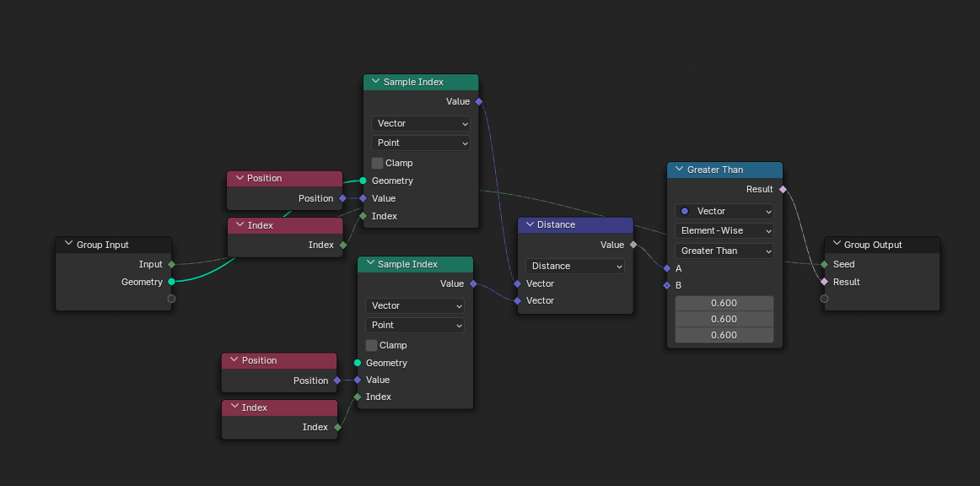This screenshot has height=486, width=980.
Task: Click the Result output socket of Greater Than
Action: pos(783,189)
